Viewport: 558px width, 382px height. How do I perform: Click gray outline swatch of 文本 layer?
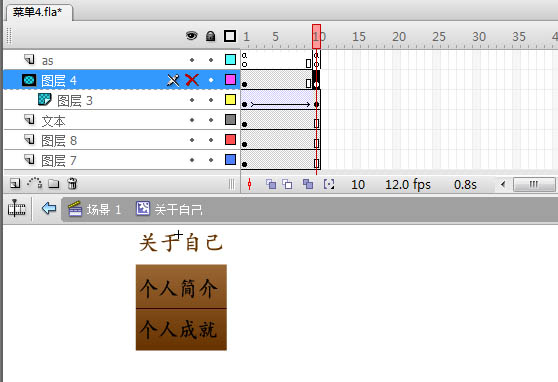coord(230,119)
